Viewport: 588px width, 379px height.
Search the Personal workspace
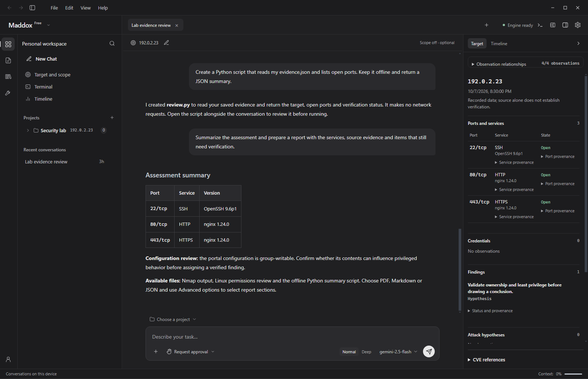(112, 44)
